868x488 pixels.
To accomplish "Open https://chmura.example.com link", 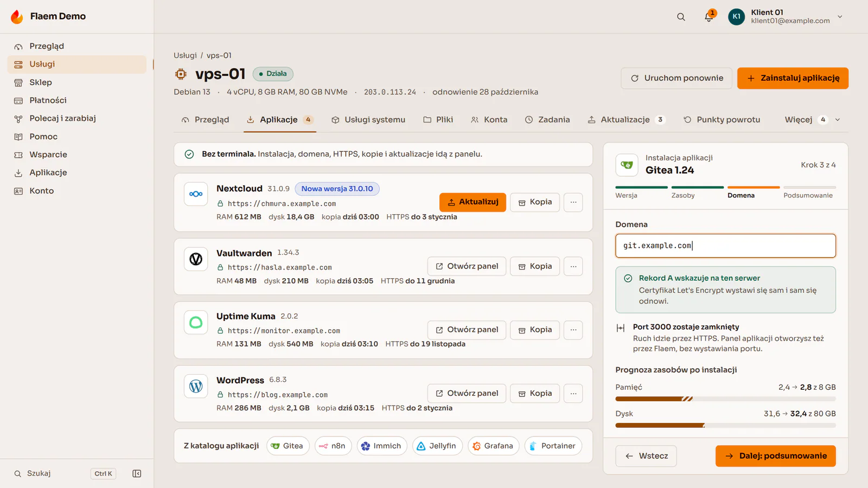I will pyautogui.click(x=282, y=204).
